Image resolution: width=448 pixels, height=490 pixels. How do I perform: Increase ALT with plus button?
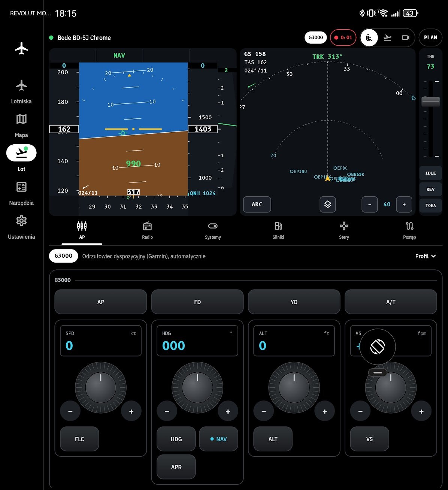coord(324,411)
